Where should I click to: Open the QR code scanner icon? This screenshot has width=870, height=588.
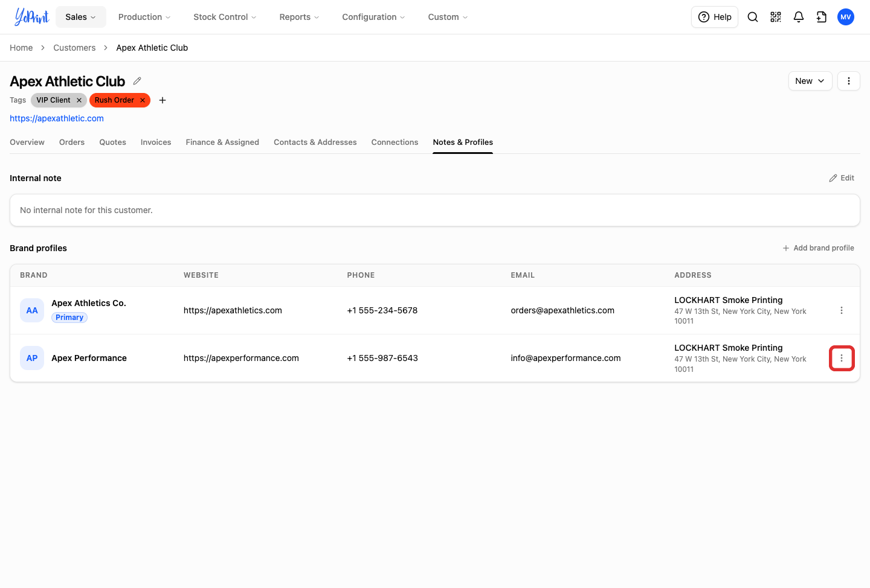coord(776,17)
